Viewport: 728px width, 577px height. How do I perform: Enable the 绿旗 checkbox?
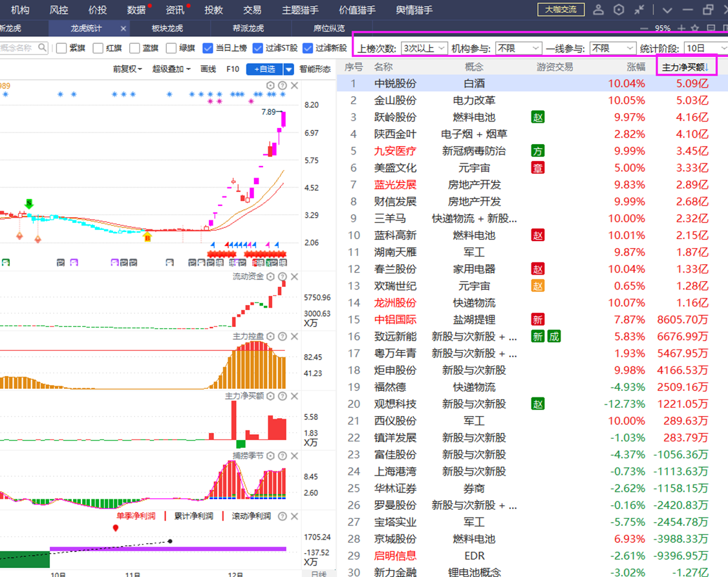click(x=171, y=48)
